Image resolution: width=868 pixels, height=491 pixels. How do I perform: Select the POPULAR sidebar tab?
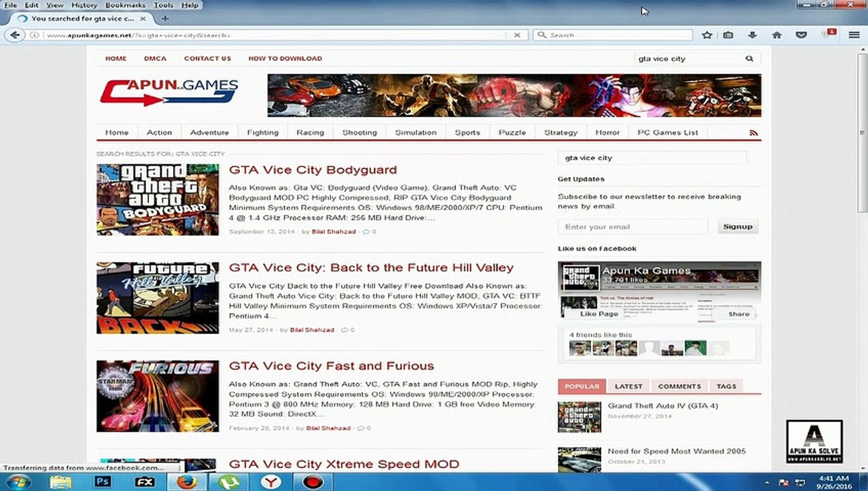(581, 387)
